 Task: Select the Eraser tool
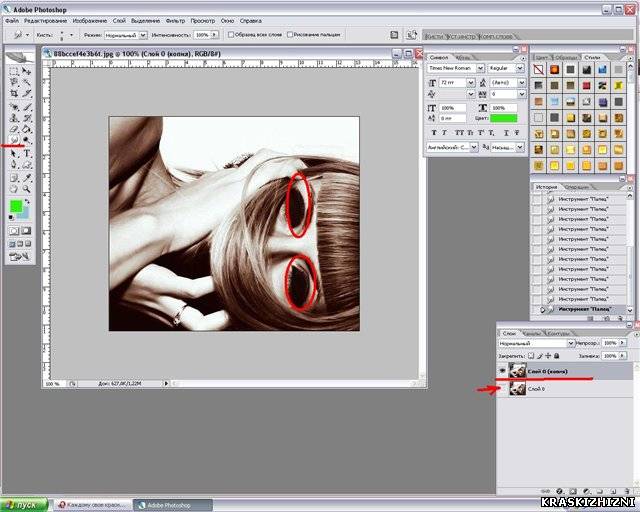[x=14, y=129]
